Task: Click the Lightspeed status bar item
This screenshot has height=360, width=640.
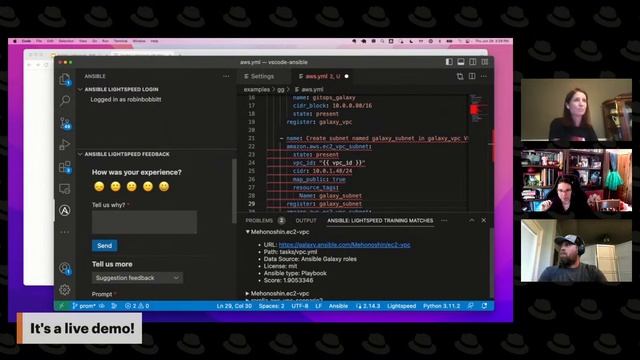Action: (x=401, y=306)
